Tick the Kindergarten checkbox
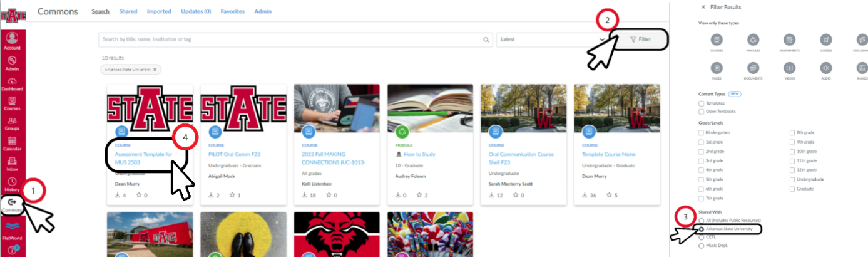 tap(702, 133)
